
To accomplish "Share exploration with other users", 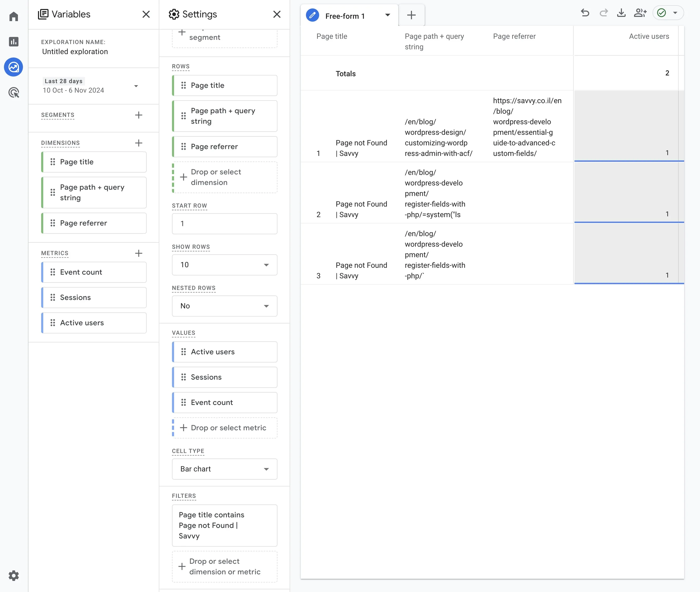I will pos(640,13).
